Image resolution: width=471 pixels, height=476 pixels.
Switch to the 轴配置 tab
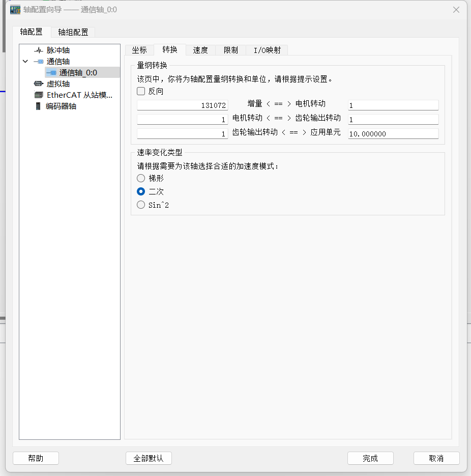coord(31,32)
